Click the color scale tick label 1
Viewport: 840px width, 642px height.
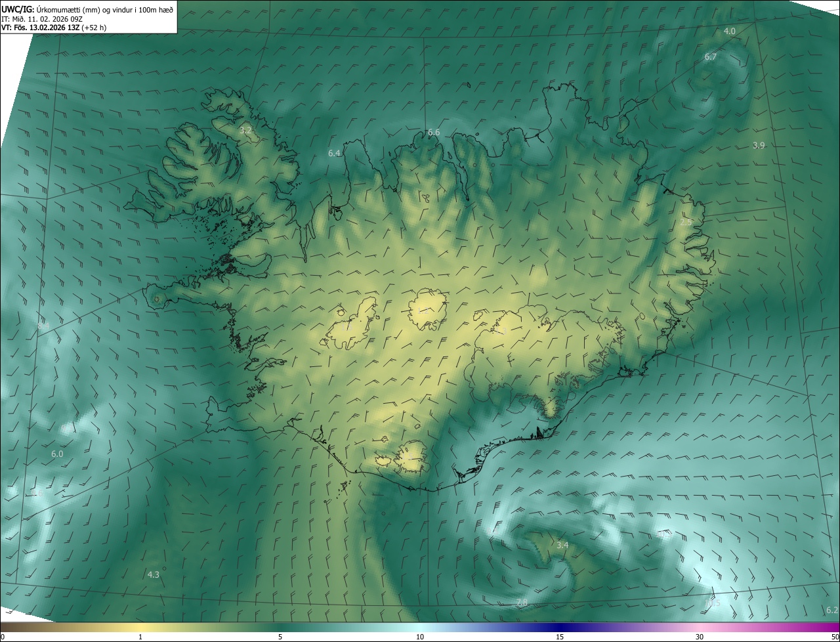coord(140,637)
